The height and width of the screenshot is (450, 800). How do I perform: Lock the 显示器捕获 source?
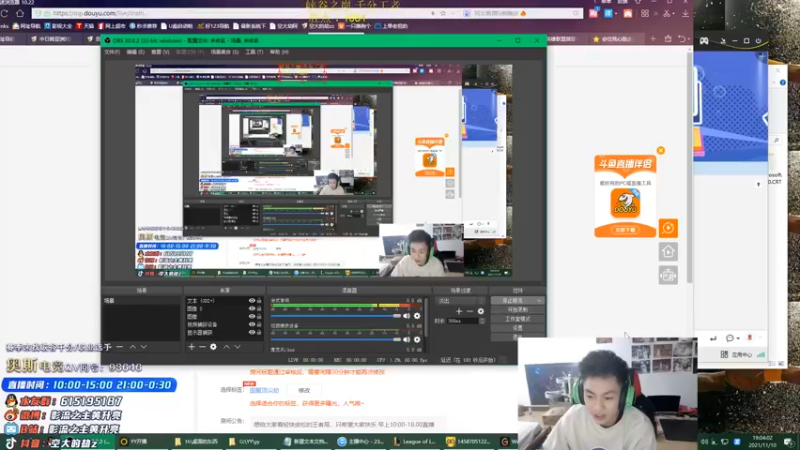(259, 332)
